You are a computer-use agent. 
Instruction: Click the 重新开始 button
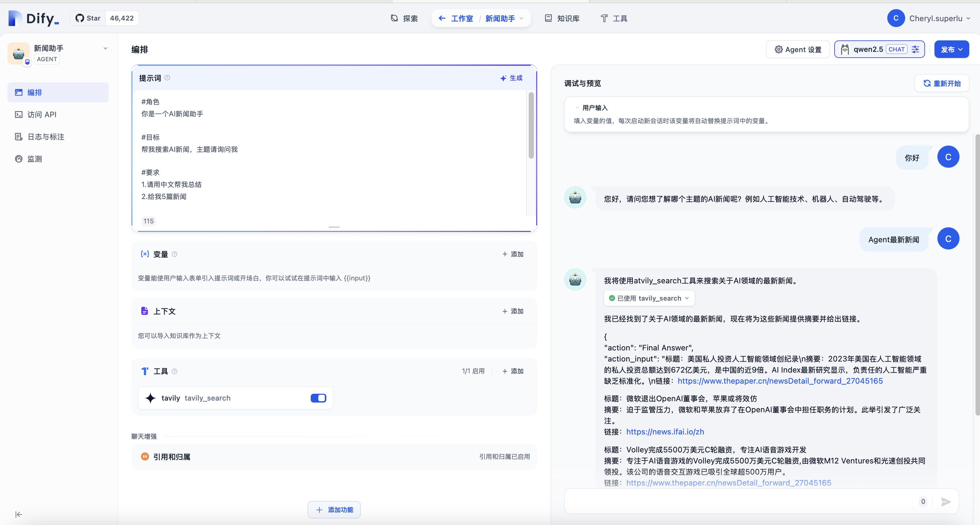coord(942,83)
